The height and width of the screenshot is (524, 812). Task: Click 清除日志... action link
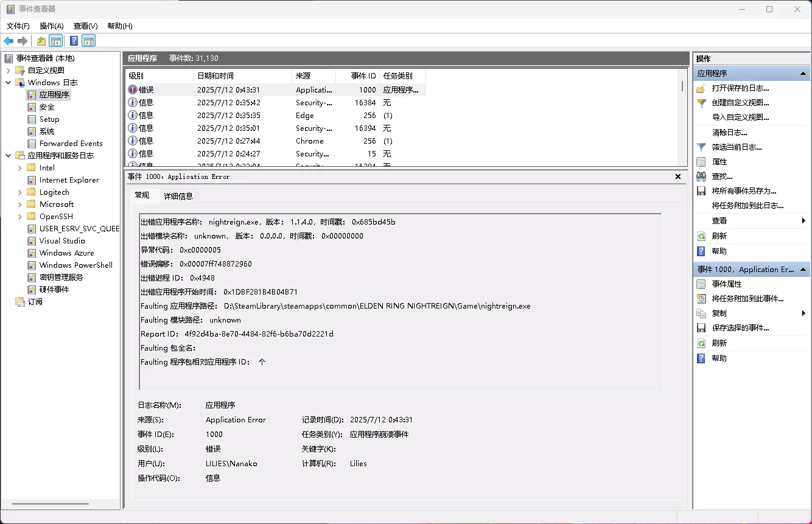point(730,132)
